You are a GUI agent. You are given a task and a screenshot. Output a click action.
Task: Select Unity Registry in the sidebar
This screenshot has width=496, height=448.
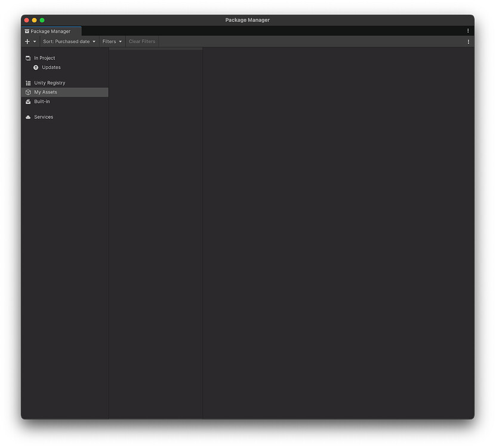pyautogui.click(x=50, y=82)
